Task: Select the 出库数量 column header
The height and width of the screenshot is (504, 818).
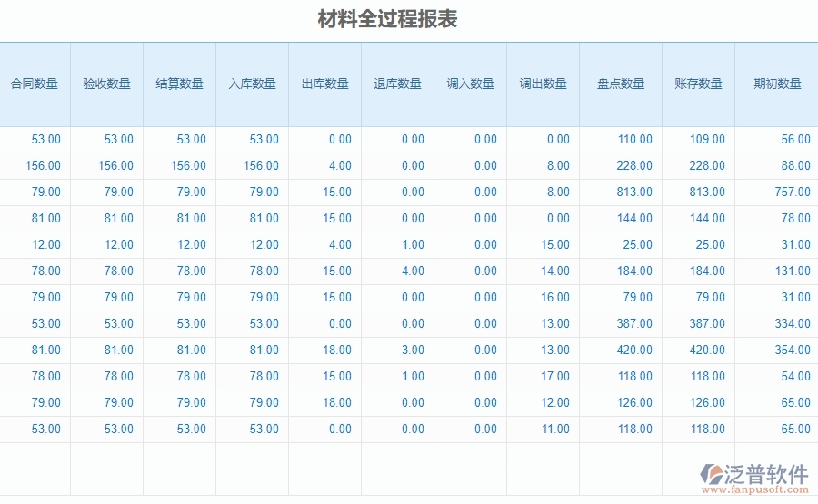Action: pyautogui.click(x=325, y=84)
